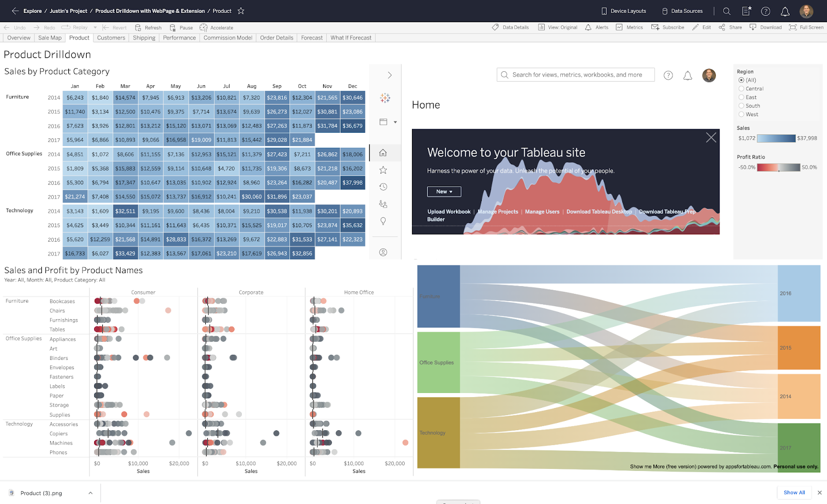Select the Home icon in the embedded sidebar

[383, 152]
